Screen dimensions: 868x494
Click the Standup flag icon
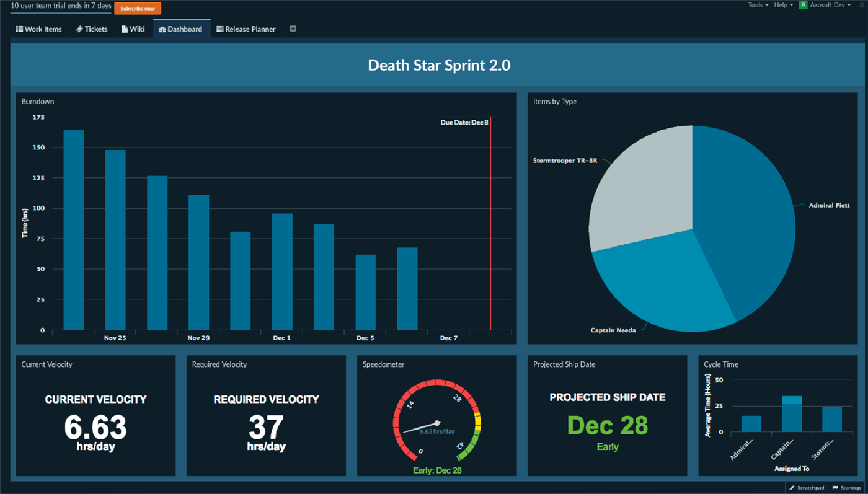[835, 488]
